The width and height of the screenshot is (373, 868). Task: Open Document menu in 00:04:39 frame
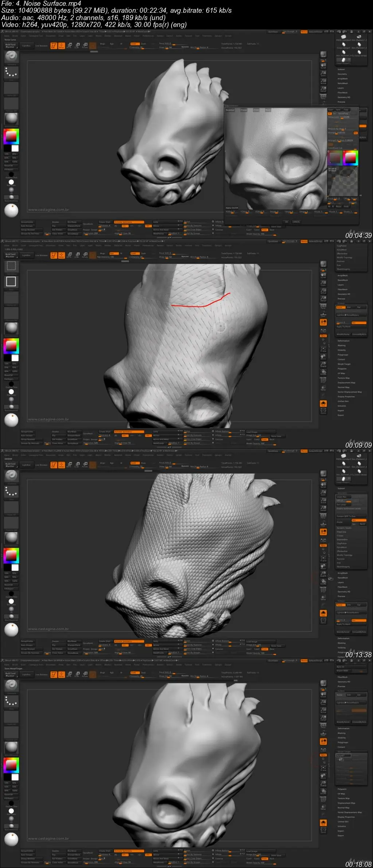(51, 36)
